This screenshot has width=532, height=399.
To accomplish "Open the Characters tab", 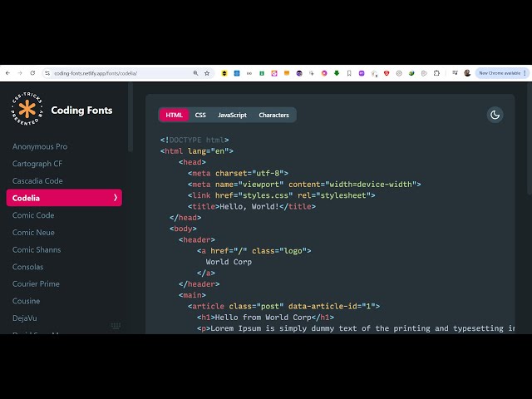I will point(273,115).
